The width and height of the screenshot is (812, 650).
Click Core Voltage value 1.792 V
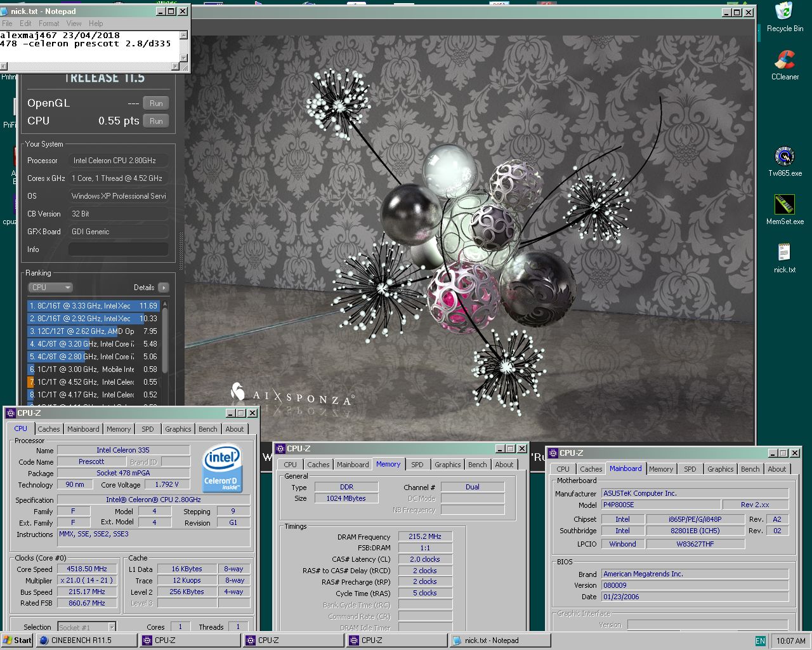coord(167,485)
